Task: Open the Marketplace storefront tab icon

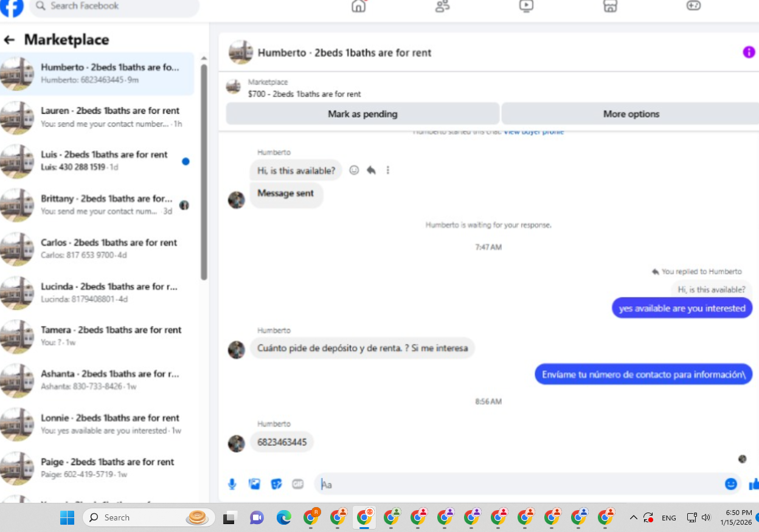Action: (x=610, y=6)
